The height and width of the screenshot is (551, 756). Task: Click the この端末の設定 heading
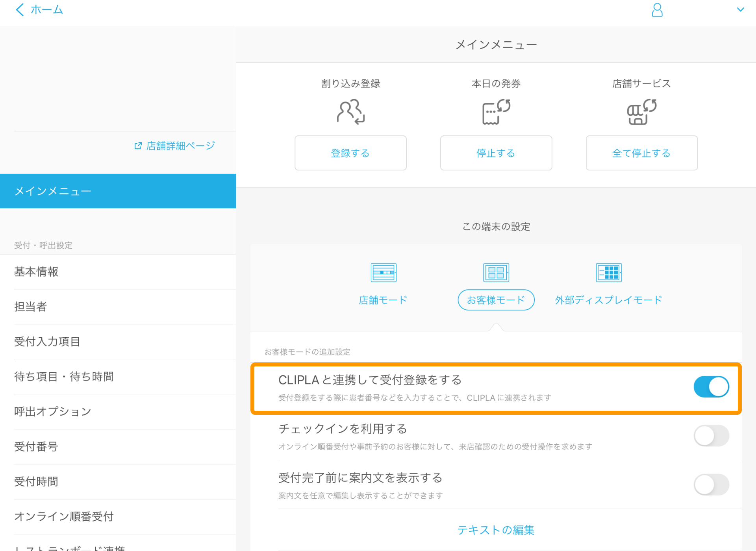click(x=496, y=227)
